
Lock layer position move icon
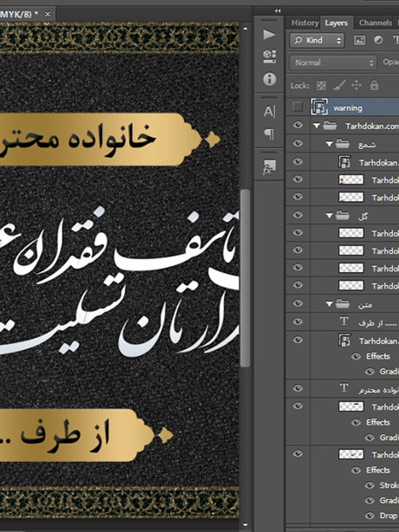click(x=356, y=85)
